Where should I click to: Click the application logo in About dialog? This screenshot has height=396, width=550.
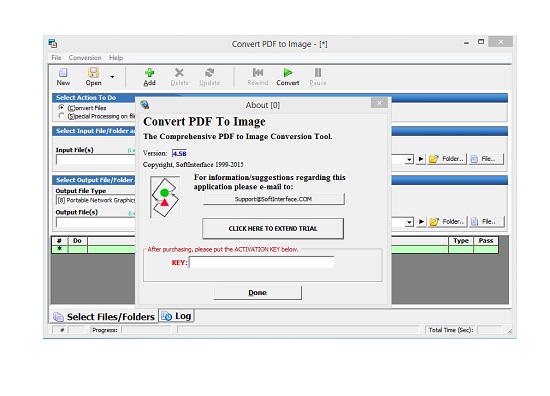tap(165, 197)
